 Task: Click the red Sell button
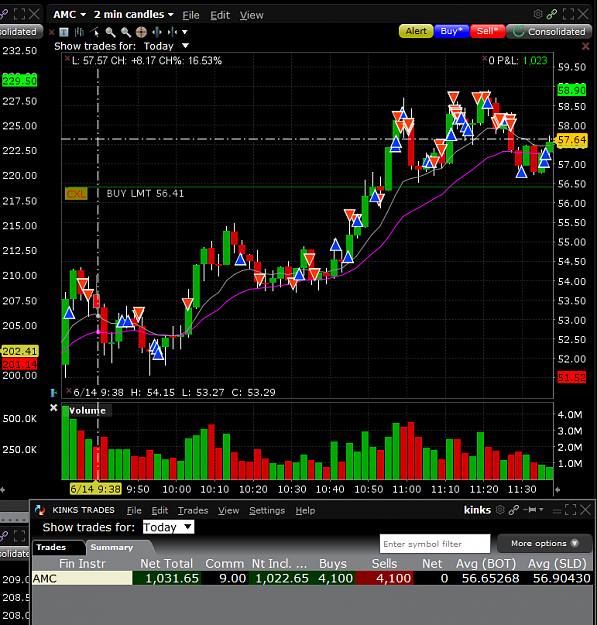(487, 31)
